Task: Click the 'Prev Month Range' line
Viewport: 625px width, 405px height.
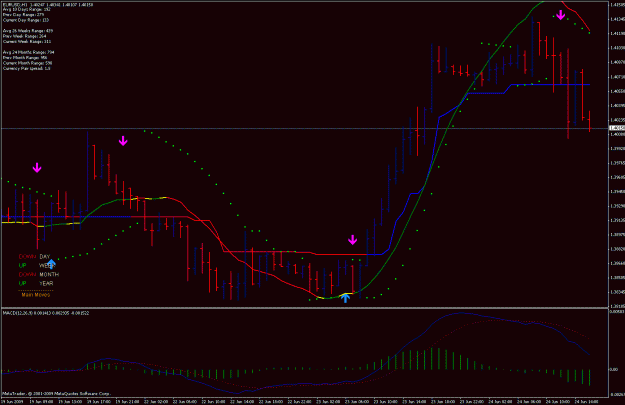Action: coord(25,57)
